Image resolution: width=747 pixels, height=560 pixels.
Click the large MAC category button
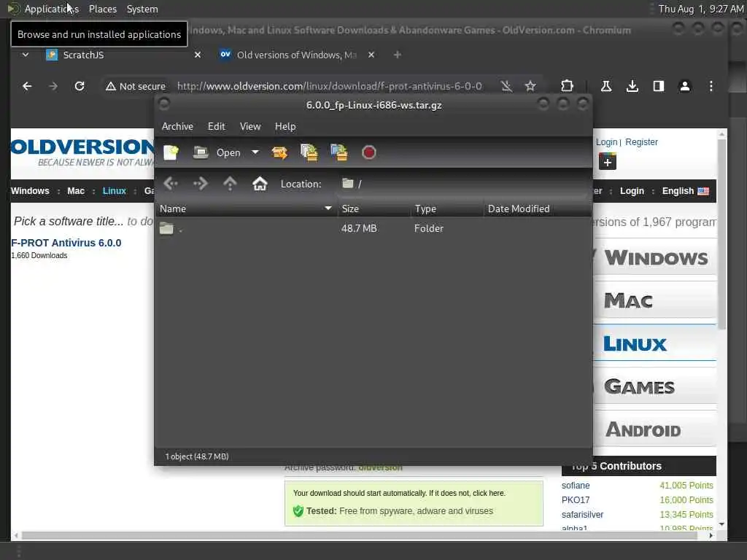(x=656, y=300)
